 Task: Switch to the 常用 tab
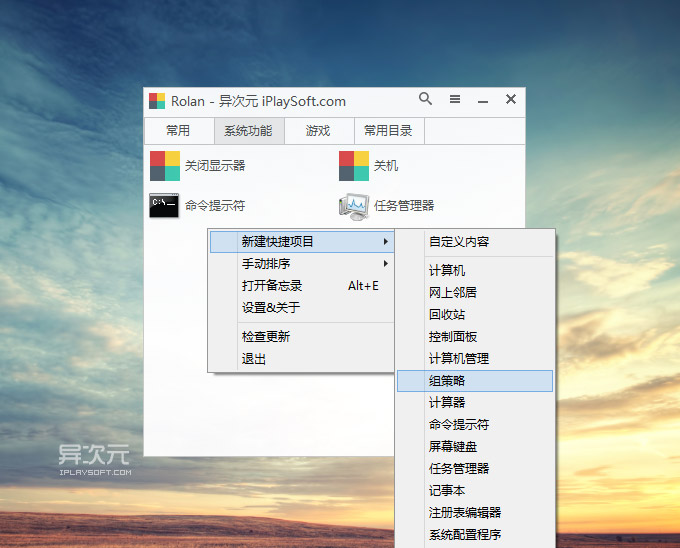click(179, 130)
